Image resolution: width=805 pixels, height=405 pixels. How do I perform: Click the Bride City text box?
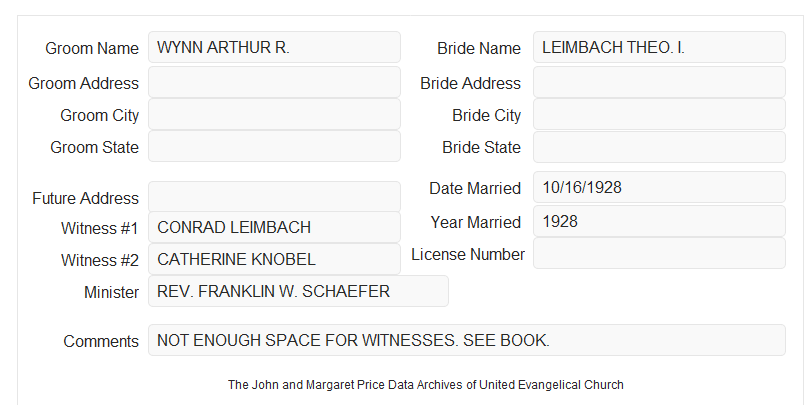(x=659, y=114)
